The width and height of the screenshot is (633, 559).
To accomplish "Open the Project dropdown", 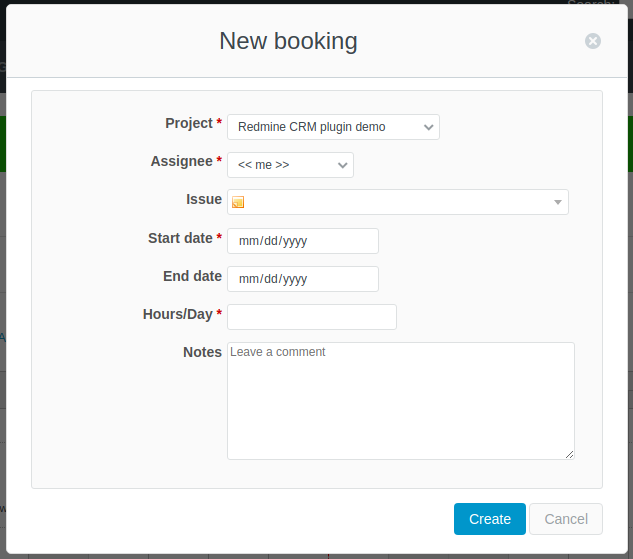I will [333, 127].
